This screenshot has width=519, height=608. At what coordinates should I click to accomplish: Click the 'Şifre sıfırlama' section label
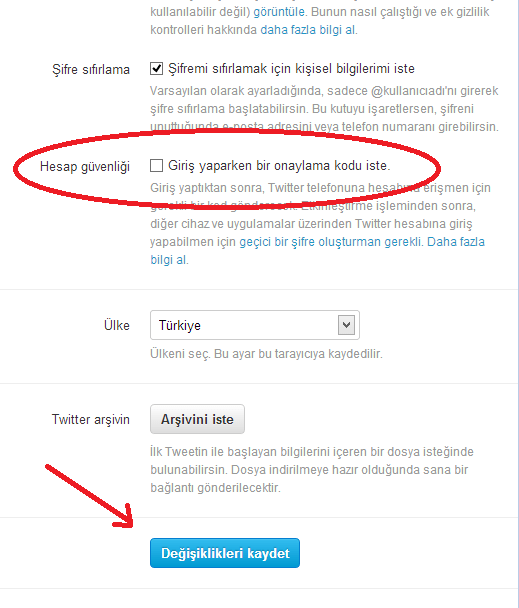(x=91, y=69)
